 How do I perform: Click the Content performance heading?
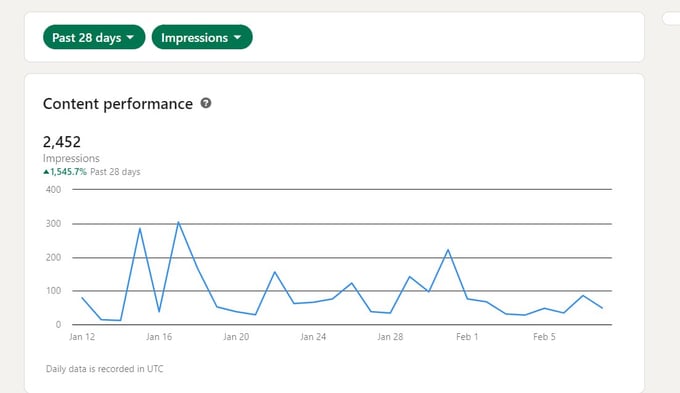pos(118,104)
